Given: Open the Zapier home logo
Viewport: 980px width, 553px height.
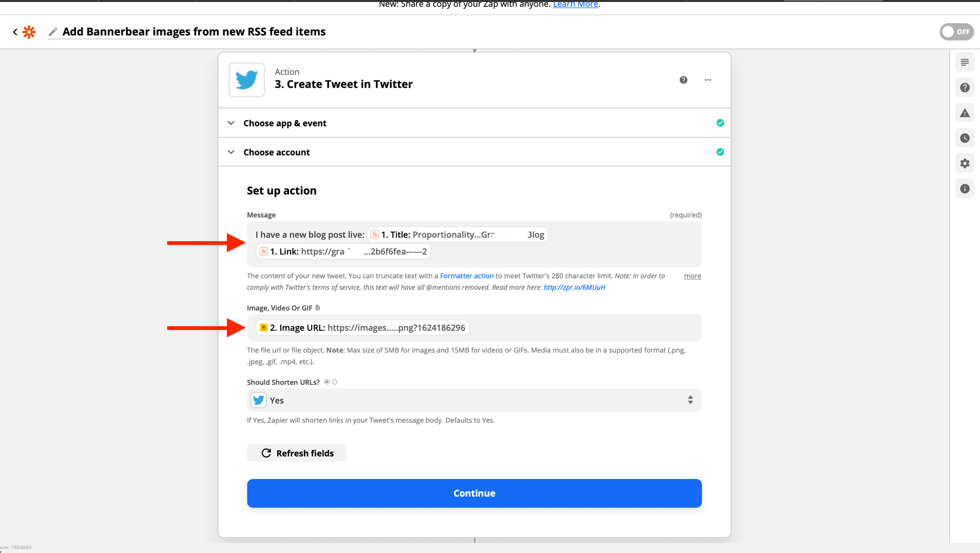Looking at the screenshot, I should (x=29, y=32).
